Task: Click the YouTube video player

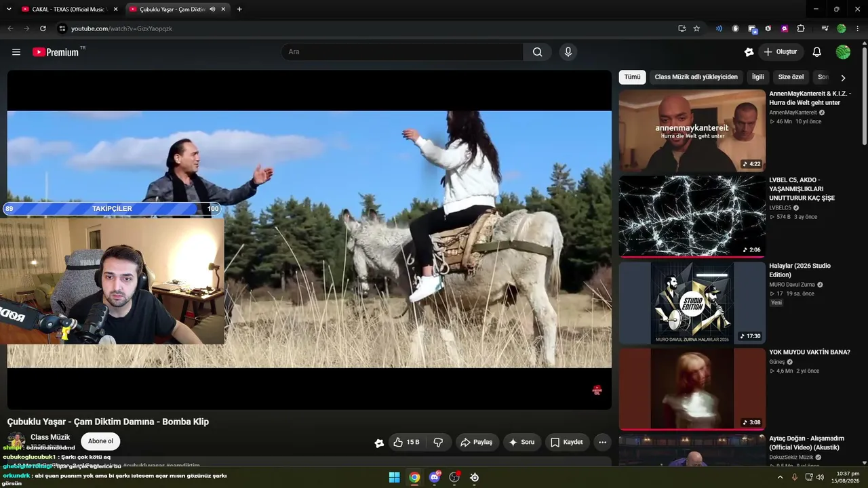Action: coord(309,240)
